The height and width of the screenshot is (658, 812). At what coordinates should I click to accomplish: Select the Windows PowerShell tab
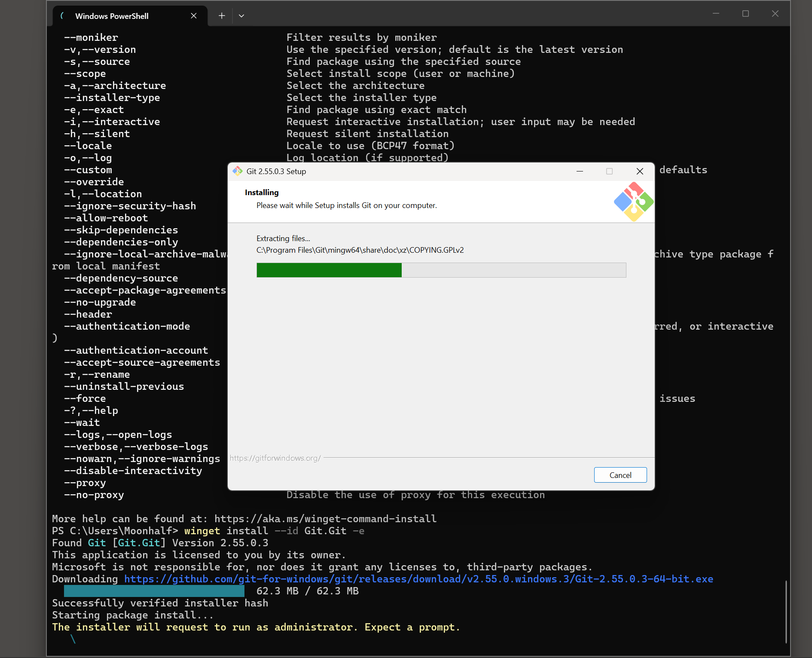click(130, 16)
